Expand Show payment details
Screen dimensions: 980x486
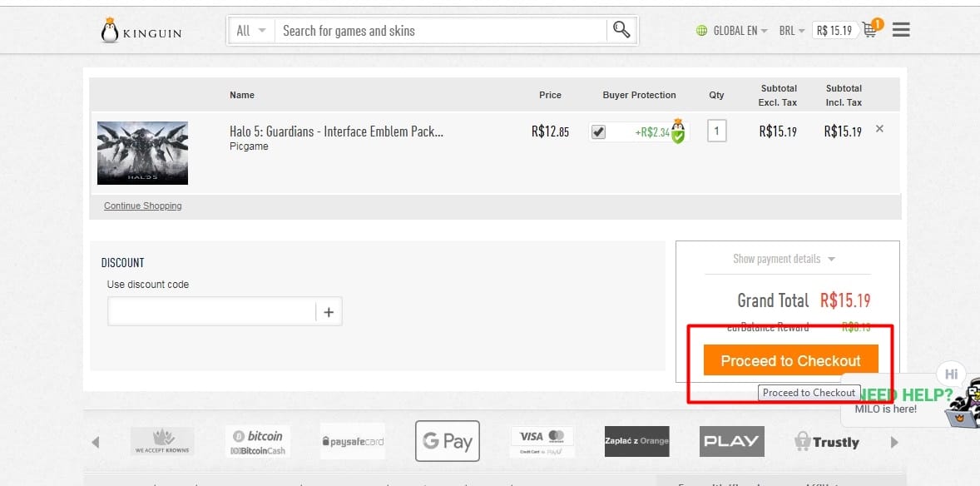tap(784, 259)
